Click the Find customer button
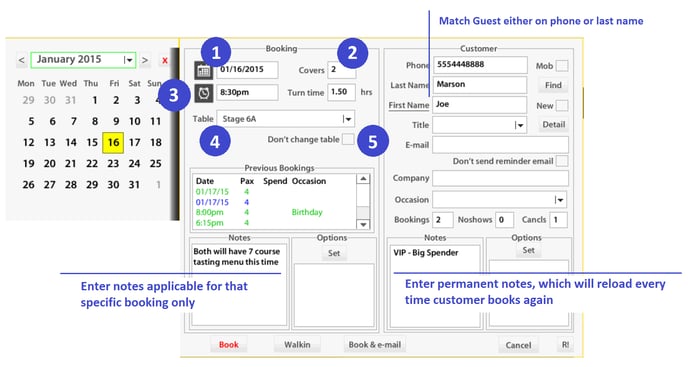This screenshot has width=688, height=367. point(553,85)
